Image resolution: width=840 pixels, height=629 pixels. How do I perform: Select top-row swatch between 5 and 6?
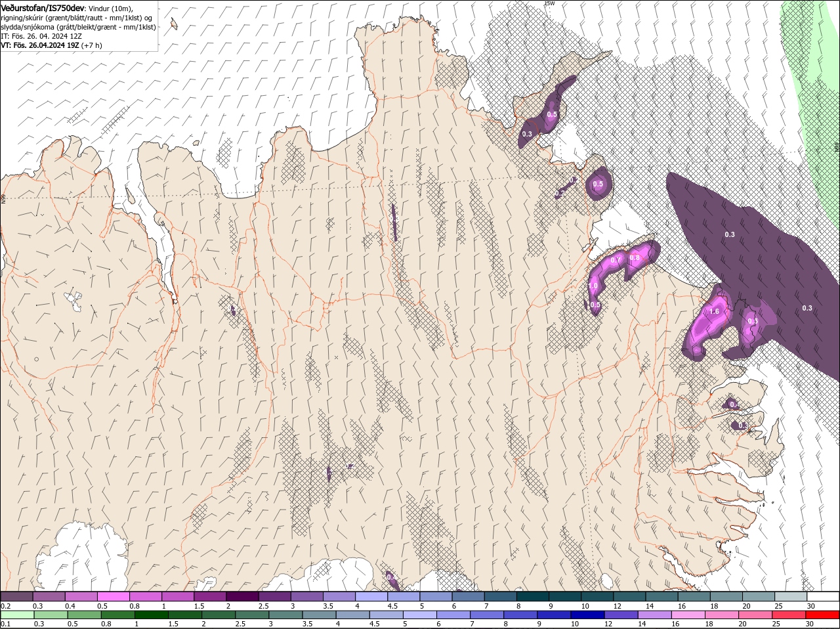coord(436,596)
